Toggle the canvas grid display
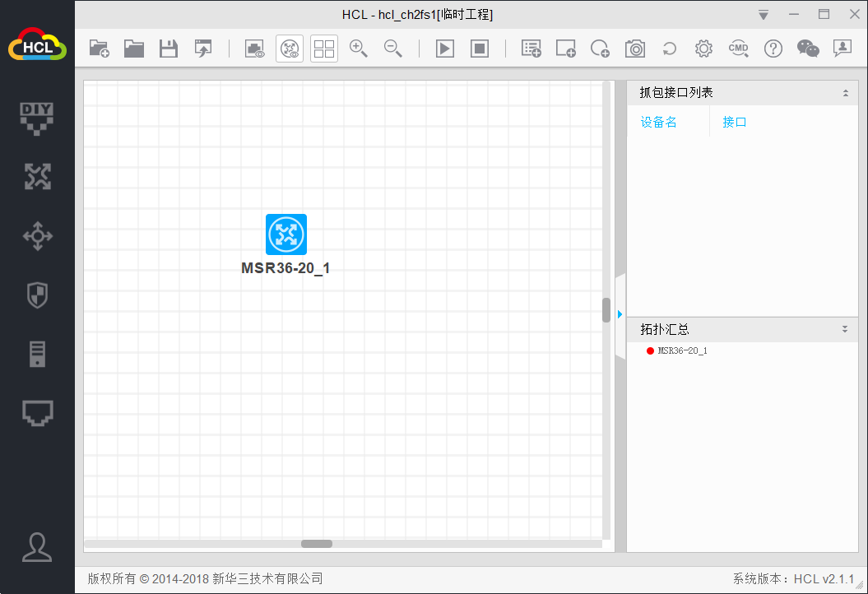This screenshot has width=868, height=594. [x=324, y=49]
